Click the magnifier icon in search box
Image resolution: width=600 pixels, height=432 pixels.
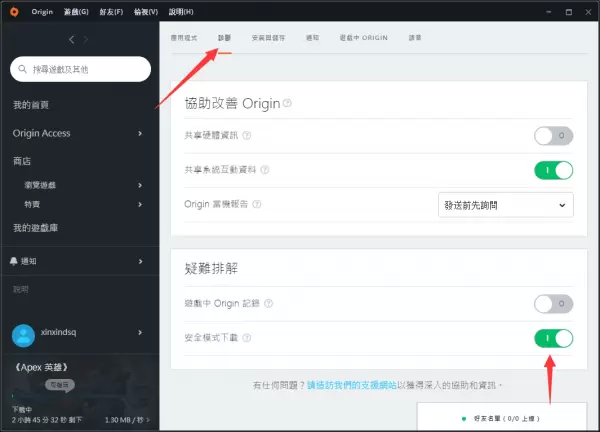pyautogui.click(x=23, y=69)
